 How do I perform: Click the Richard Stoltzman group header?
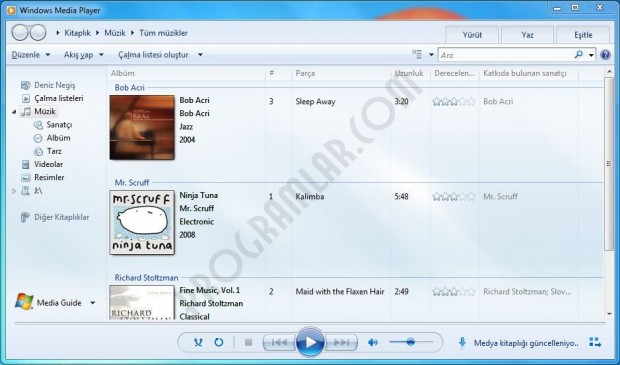146,278
